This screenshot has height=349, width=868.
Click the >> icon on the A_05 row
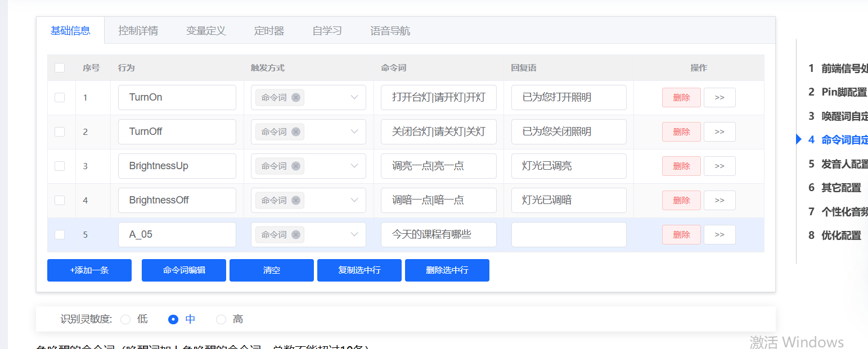[x=719, y=234]
